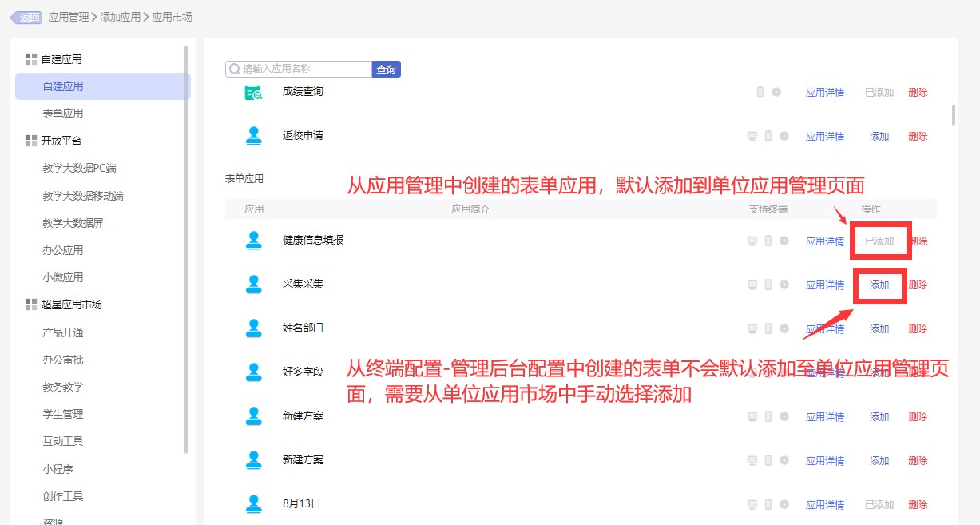Delete the 返校申请 app
The image size is (980, 525).
click(918, 137)
